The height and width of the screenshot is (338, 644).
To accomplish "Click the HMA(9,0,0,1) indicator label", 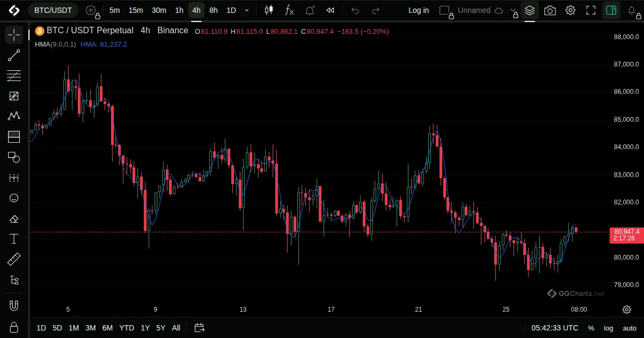I will click(x=55, y=44).
